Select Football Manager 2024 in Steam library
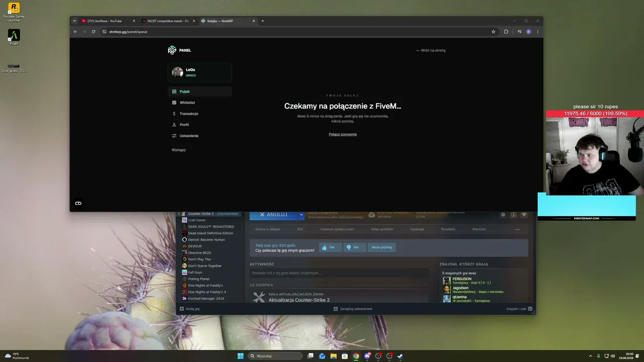The width and height of the screenshot is (644, 362). click(206, 299)
